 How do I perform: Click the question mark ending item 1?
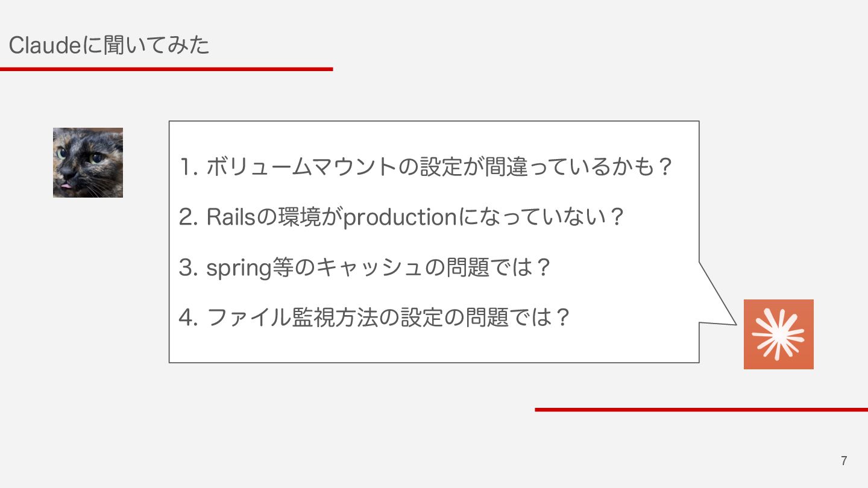(x=663, y=167)
